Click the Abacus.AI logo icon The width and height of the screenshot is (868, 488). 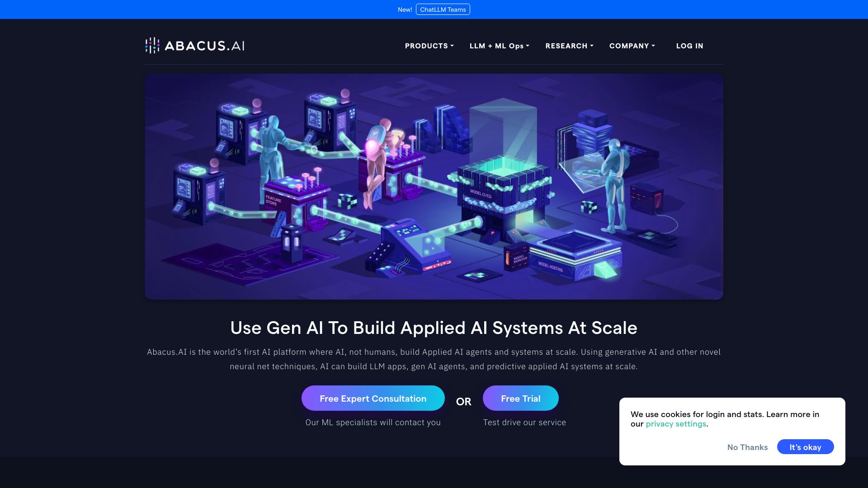coord(154,45)
